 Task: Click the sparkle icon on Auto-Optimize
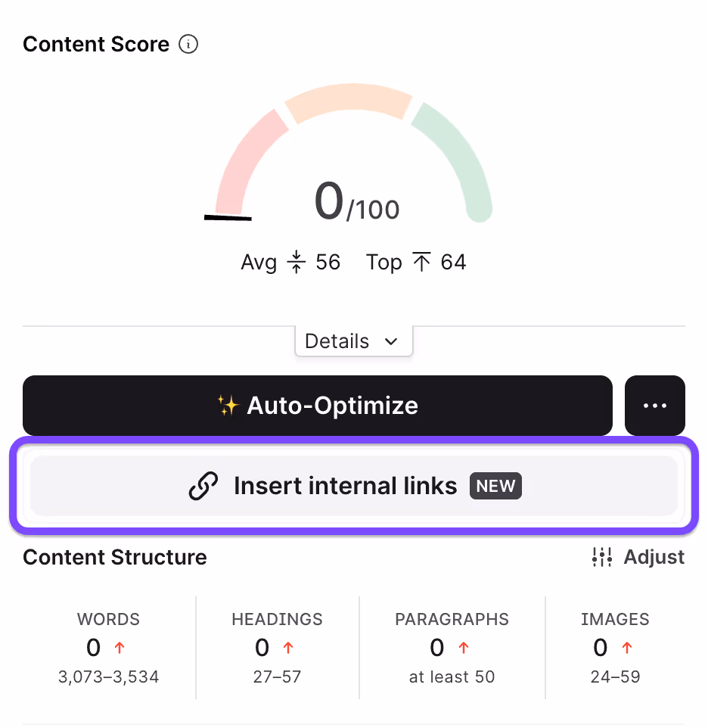point(228,406)
